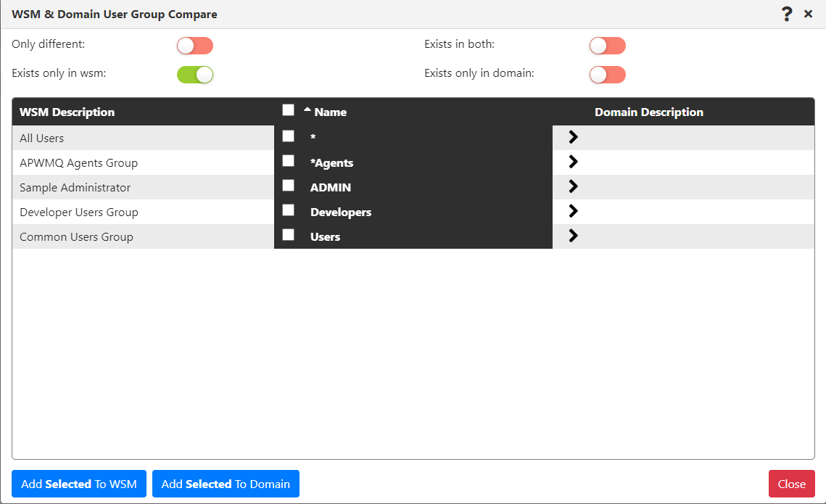Click the arrow icon for *Agents row

[x=573, y=162]
